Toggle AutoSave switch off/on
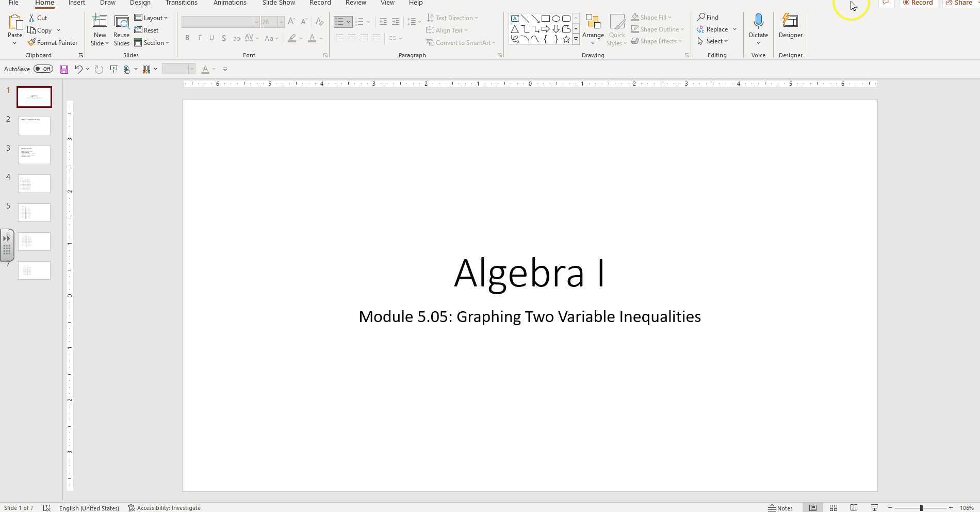 click(43, 69)
